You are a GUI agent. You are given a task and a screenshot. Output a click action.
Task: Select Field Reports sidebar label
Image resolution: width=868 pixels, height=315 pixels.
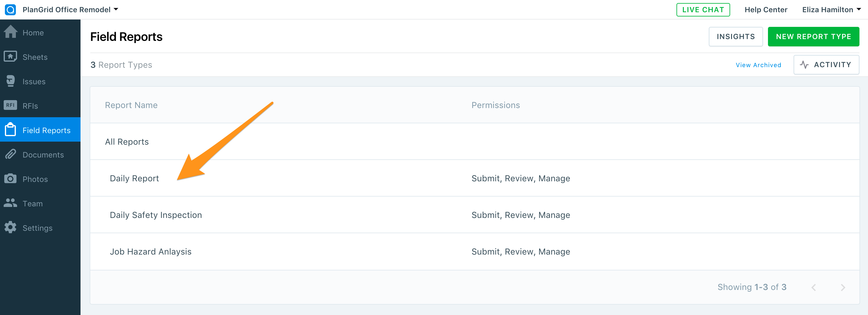[46, 130]
